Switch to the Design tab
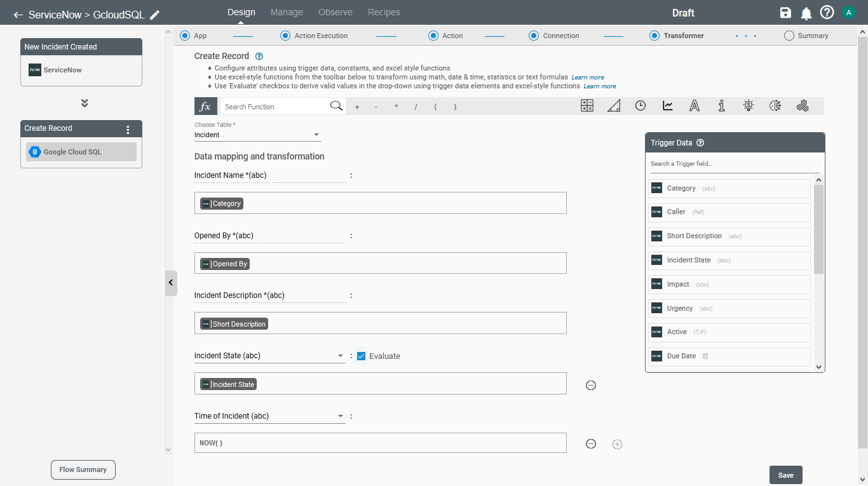Screen dimensions: 868x486 [x=241, y=12]
